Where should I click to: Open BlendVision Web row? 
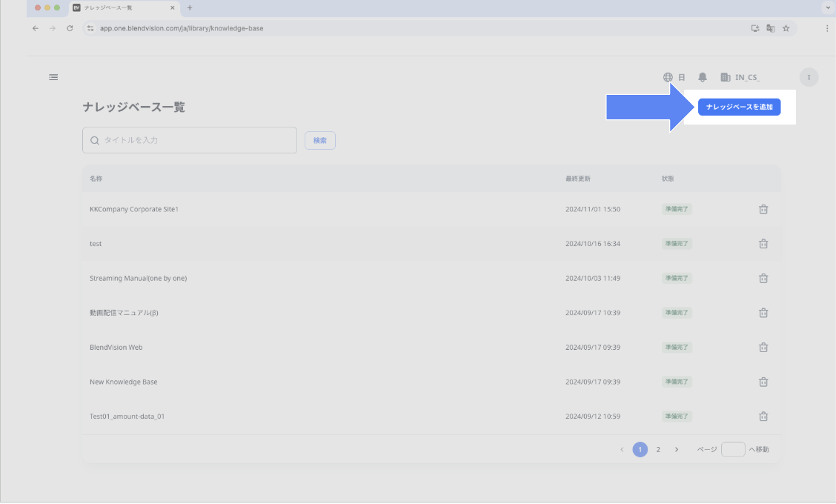pyautogui.click(x=431, y=348)
